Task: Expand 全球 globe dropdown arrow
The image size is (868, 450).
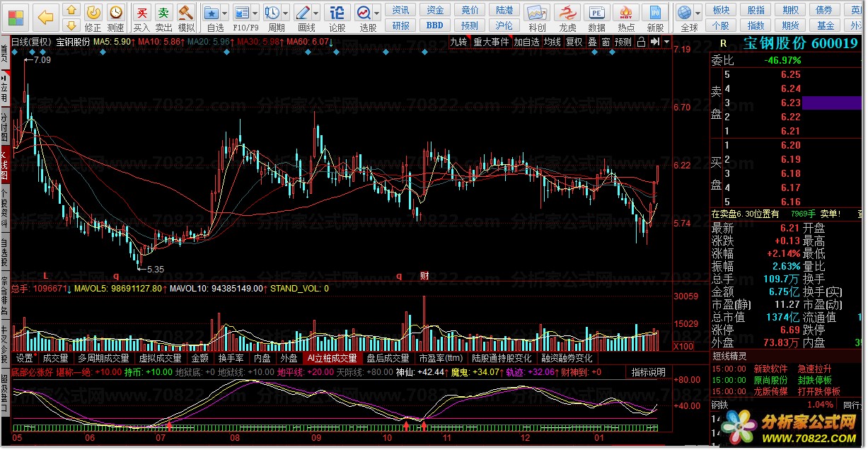Action: pos(698,13)
